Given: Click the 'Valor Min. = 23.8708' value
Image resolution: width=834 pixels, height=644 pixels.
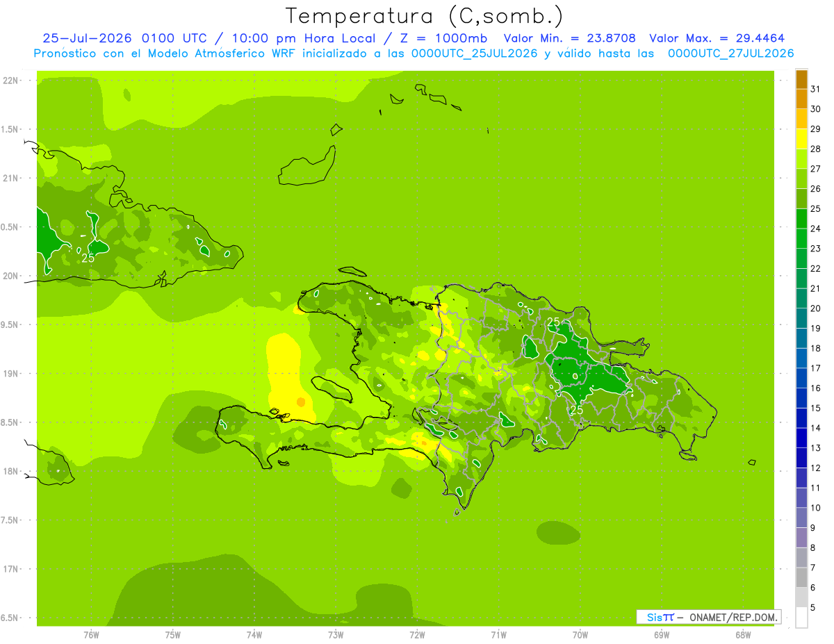Looking at the screenshot, I should [570, 38].
